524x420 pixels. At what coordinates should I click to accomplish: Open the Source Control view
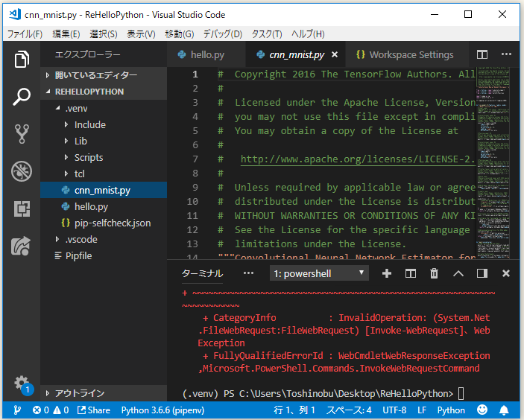click(22, 134)
